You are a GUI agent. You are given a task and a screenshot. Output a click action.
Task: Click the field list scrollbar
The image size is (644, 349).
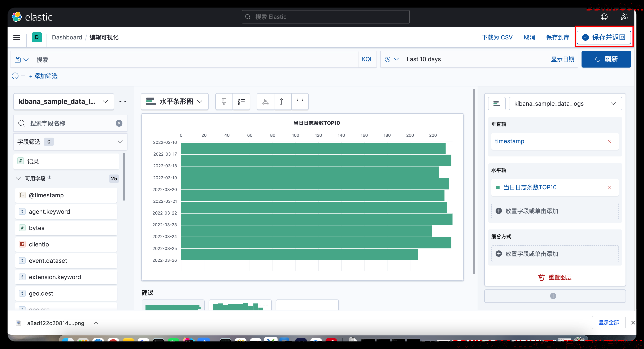(x=124, y=177)
